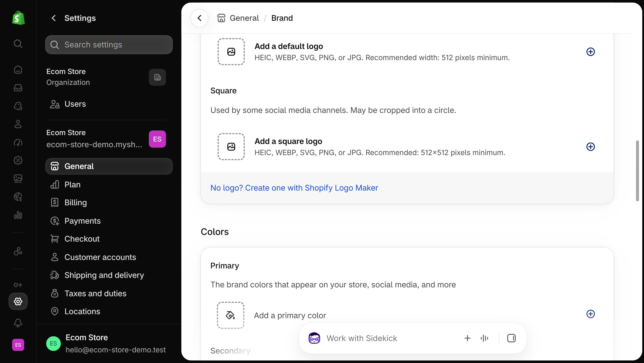Screen dimensions: 644x363
Task: Open Customer accounts settings
Action: point(109,257)
